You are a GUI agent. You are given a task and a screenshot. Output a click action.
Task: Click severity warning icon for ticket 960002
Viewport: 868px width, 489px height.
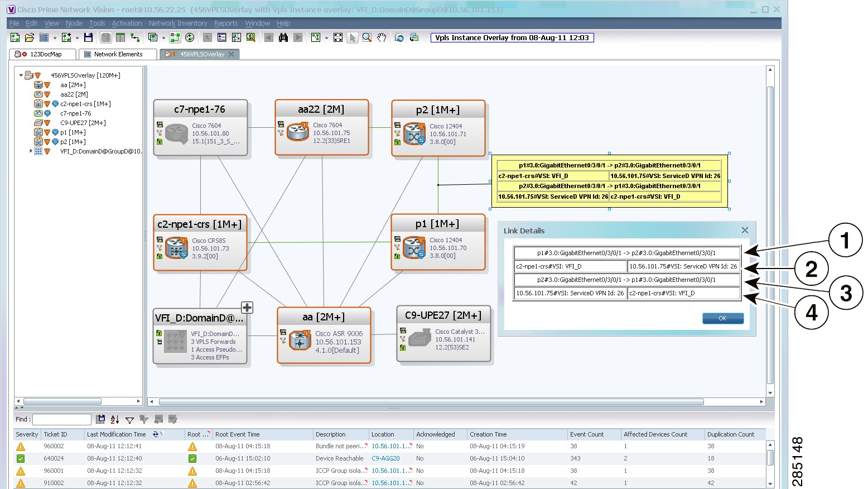(21, 447)
